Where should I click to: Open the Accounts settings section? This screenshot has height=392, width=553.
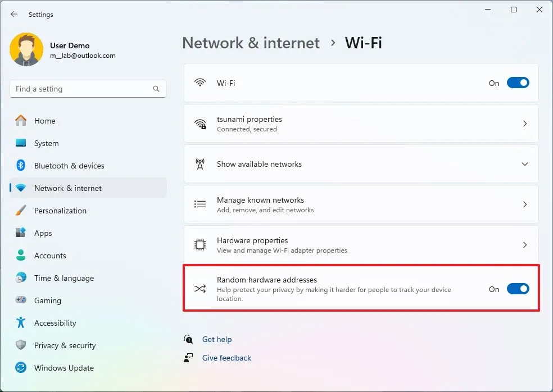50,256
